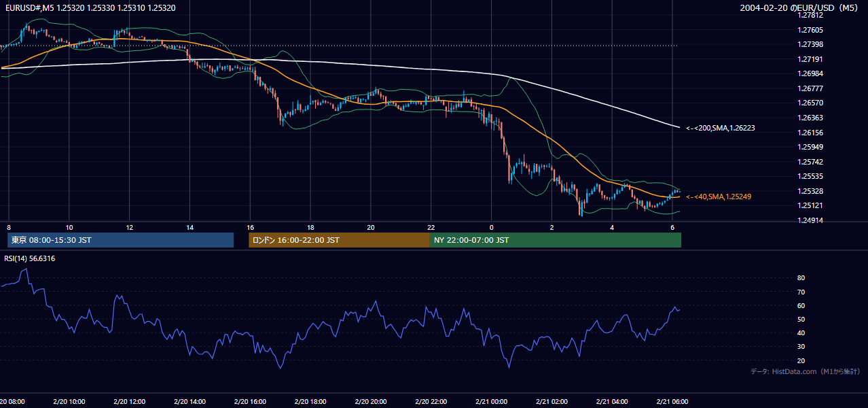
Task: Click the RSI(14) 56.6316 indicator label
Action: (29, 258)
